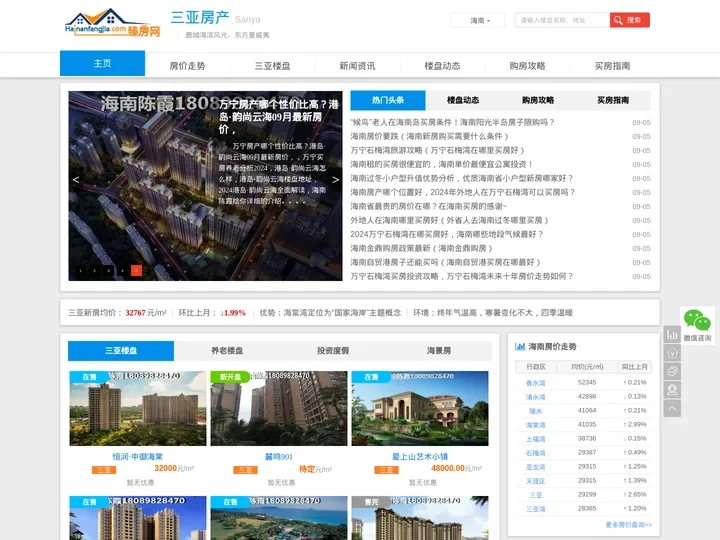The width and height of the screenshot is (720, 540).
Task: Switch to 楼盘动态 news tab
Action: tap(463, 100)
